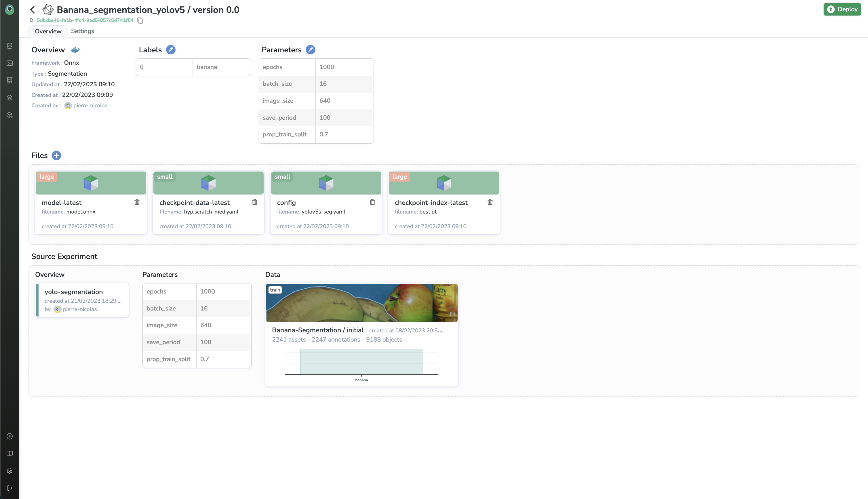Copy the model version ID

pyautogui.click(x=140, y=20)
